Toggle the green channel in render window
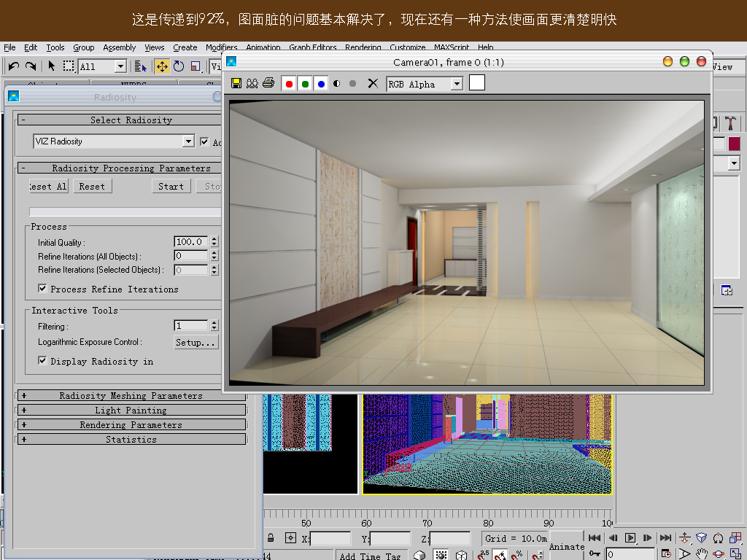 (305, 84)
